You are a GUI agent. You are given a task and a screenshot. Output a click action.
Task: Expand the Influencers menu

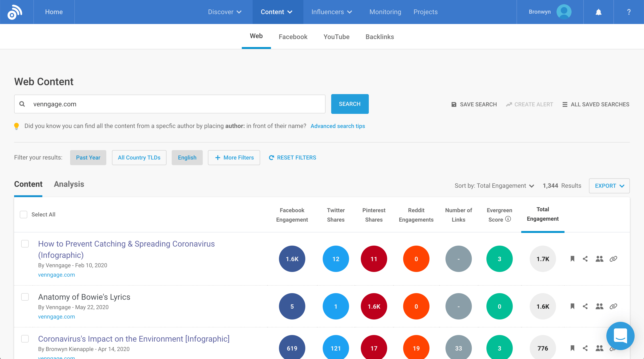click(x=331, y=12)
